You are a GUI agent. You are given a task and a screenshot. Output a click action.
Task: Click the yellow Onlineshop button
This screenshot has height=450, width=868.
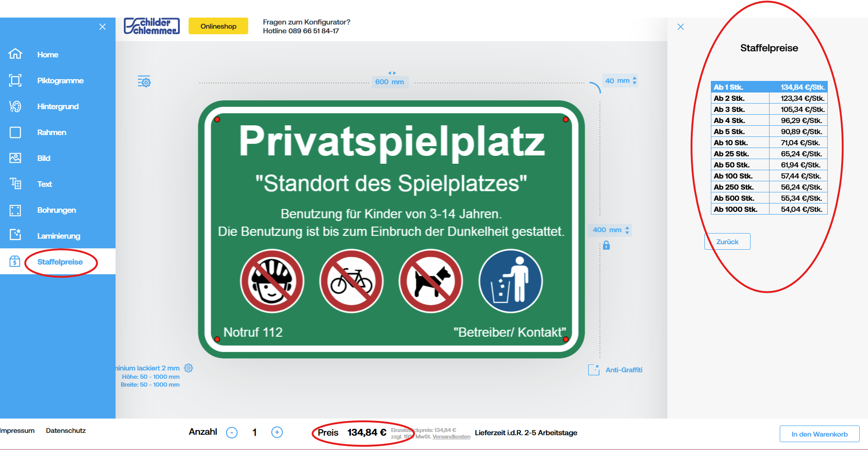pos(218,26)
